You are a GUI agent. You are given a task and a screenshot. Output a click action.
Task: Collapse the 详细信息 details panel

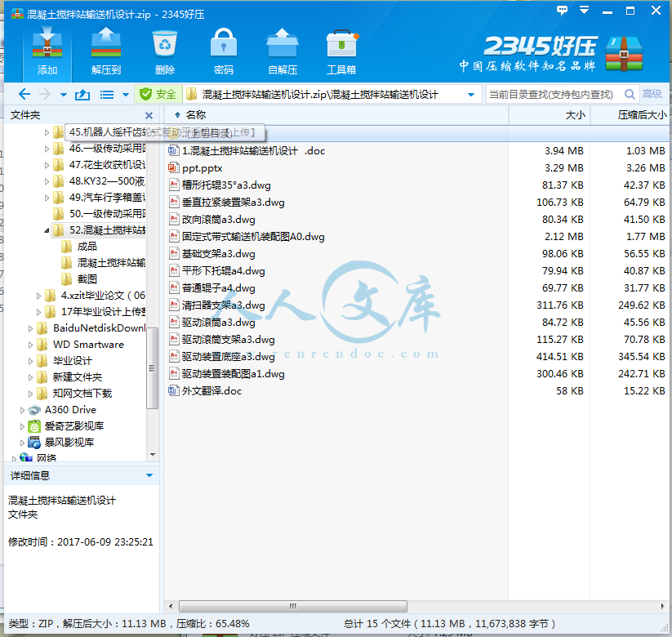149,475
